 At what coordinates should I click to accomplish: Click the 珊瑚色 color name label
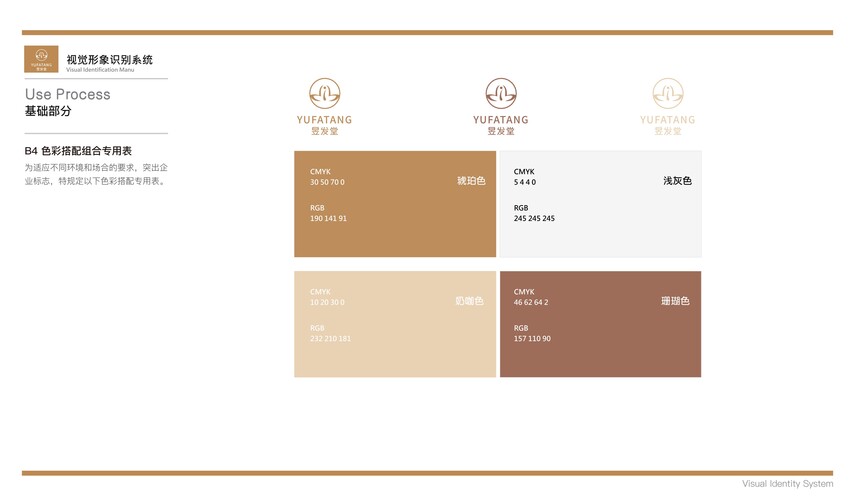click(x=675, y=301)
